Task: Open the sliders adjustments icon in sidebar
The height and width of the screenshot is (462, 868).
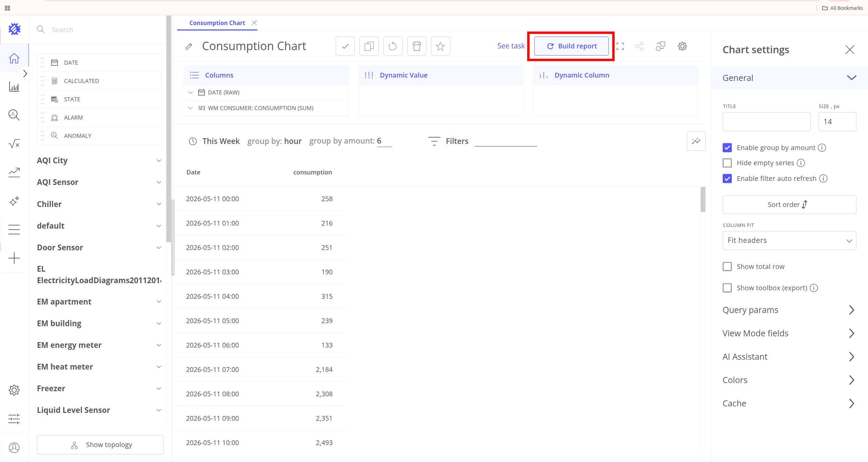Action: (x=14, y=419)
